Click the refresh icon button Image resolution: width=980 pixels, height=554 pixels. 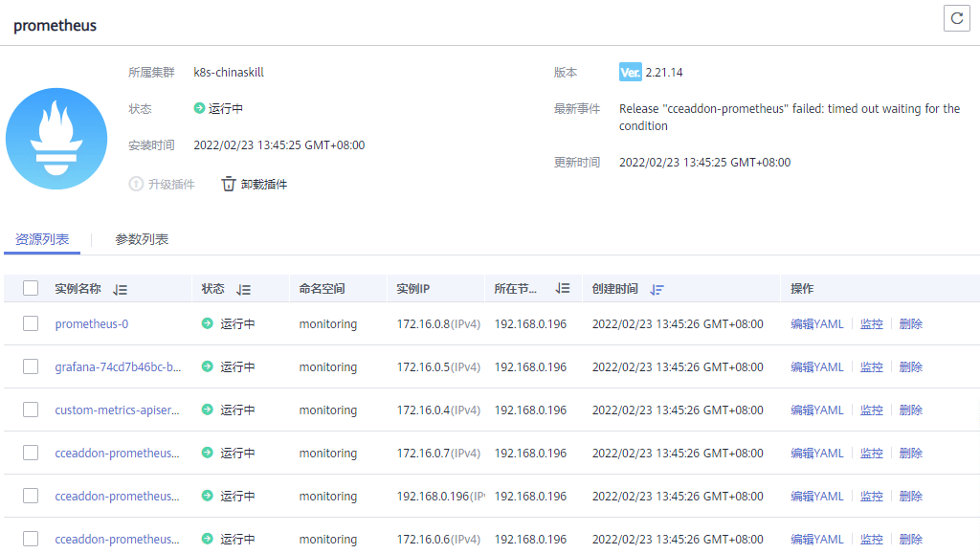point(956,18)
